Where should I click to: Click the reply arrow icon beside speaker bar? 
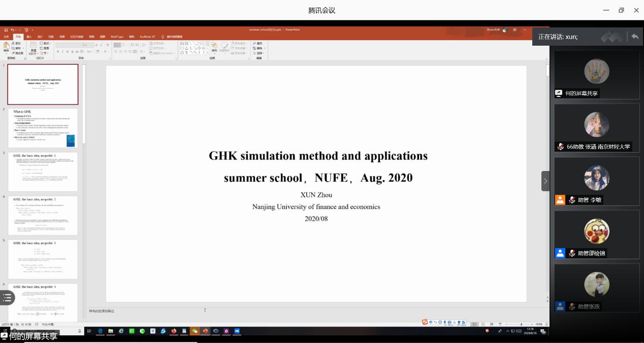click(x=634, y=37)
